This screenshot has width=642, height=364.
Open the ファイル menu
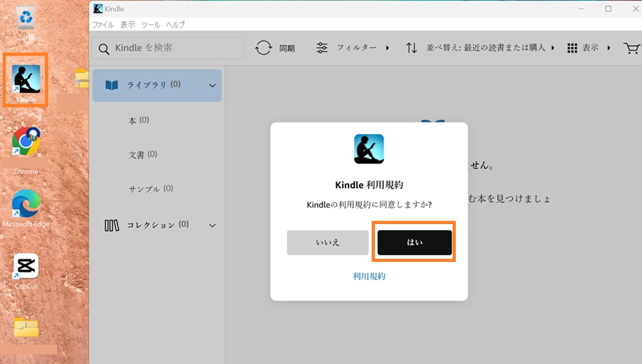(x=102, y=24)
